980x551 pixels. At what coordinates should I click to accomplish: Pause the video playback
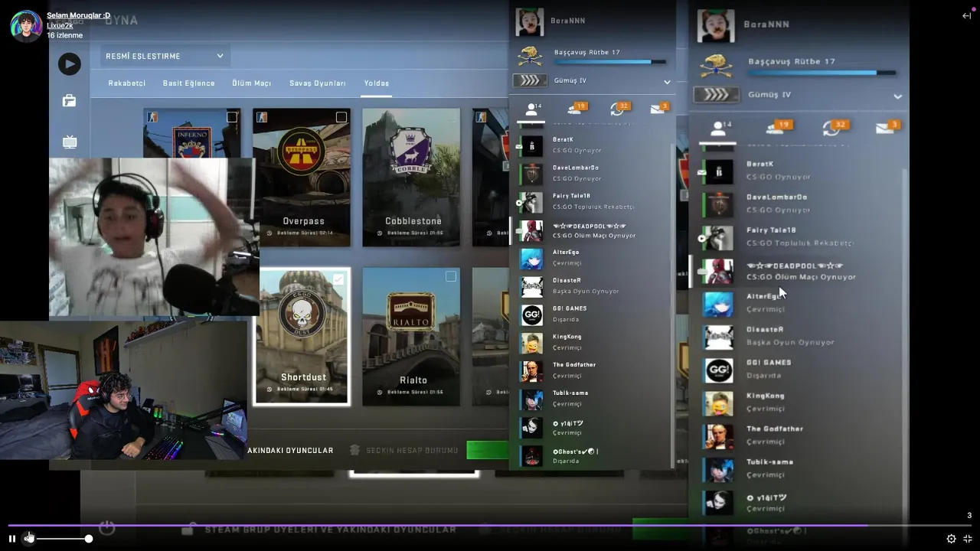(x=12, y=539)
